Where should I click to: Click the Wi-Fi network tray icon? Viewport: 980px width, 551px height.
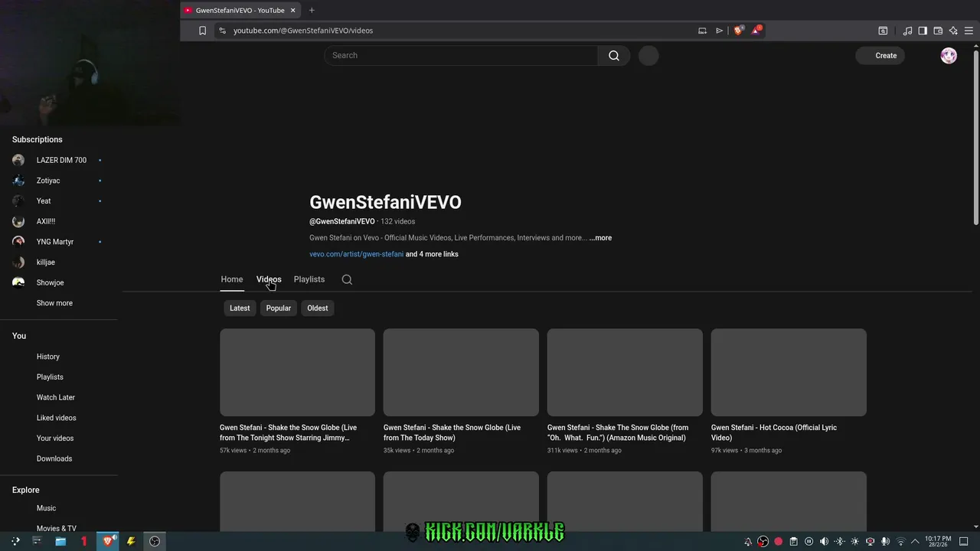(x=900, y=542)
